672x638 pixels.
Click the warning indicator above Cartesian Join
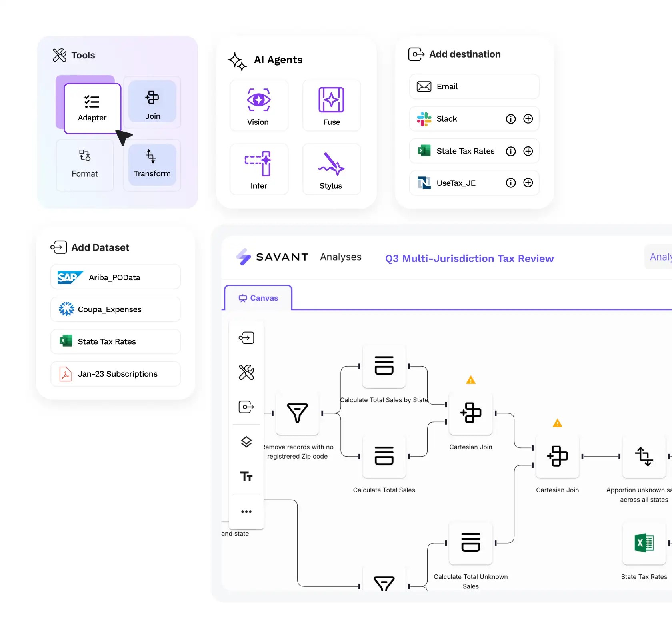[x=470, y=379]
